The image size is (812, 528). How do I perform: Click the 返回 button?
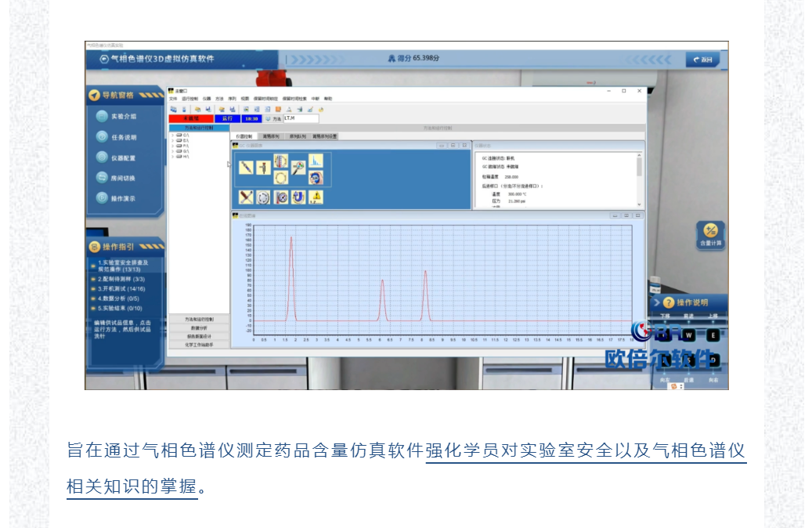click(703, 60)
